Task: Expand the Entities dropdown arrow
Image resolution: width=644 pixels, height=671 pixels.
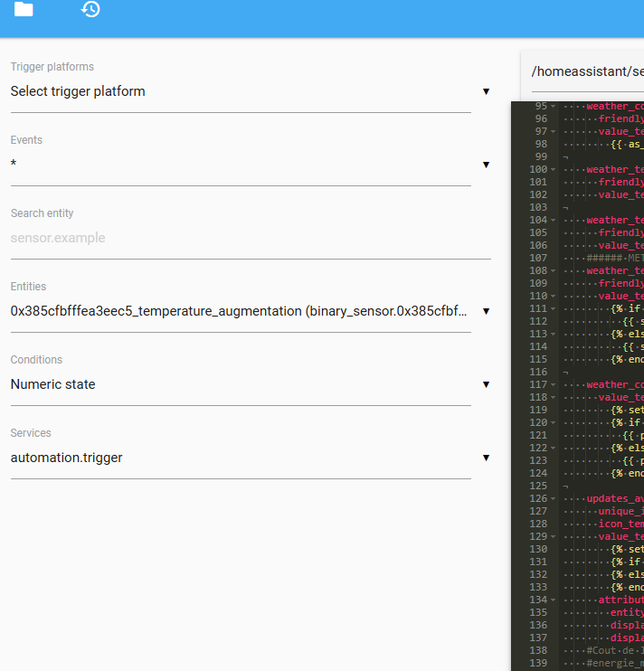Action: [486, 311]
